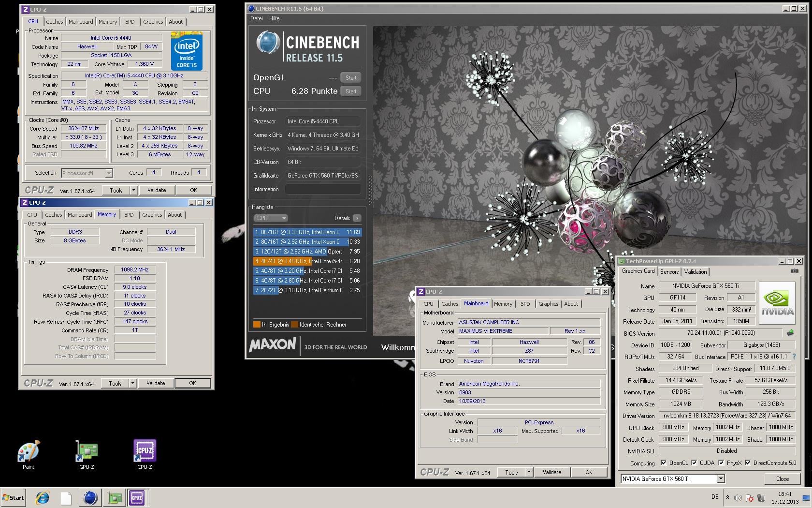The width and height of the screenshot is (812, 508).
Task: Open Tools dropdown arrow in the Mainboard tab window
Action: click(529, 472)
